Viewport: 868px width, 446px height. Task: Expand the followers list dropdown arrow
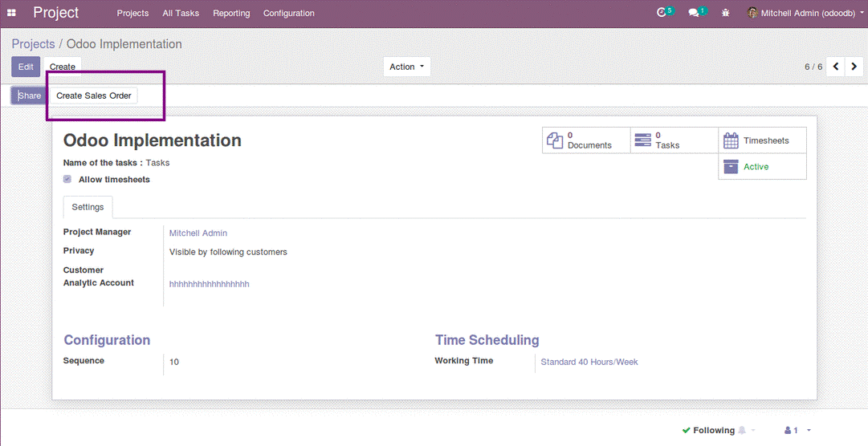tap(809, 431)
